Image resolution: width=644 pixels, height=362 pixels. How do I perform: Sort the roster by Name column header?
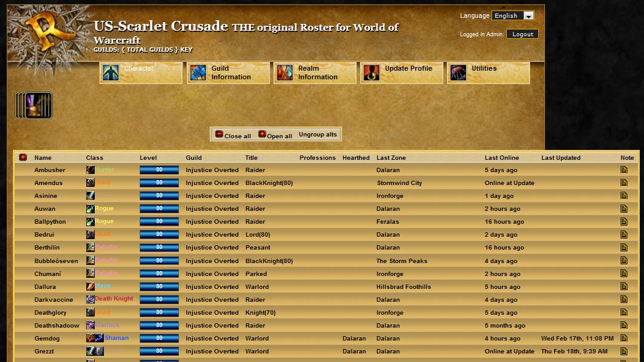(x=43, y=158)
